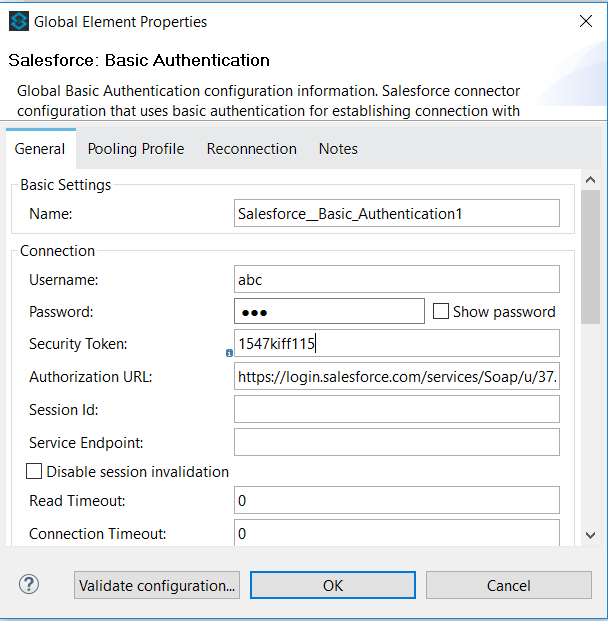Click the help question mark icon
This screenshot has width=608, height=621.
pyautogui.click(x=29, y=585)
